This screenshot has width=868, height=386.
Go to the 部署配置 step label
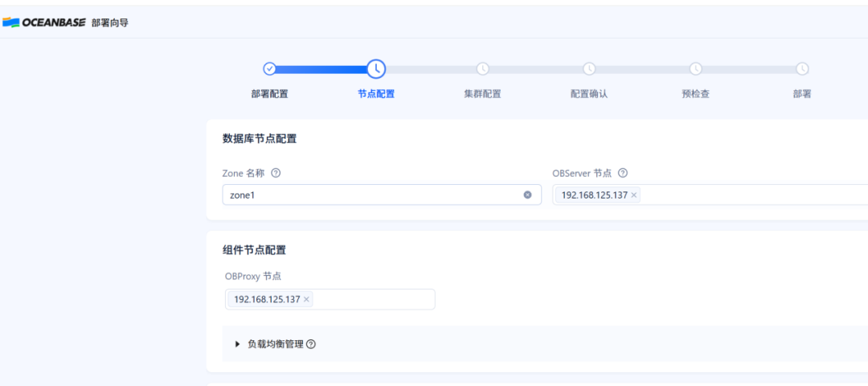(269, 94)
